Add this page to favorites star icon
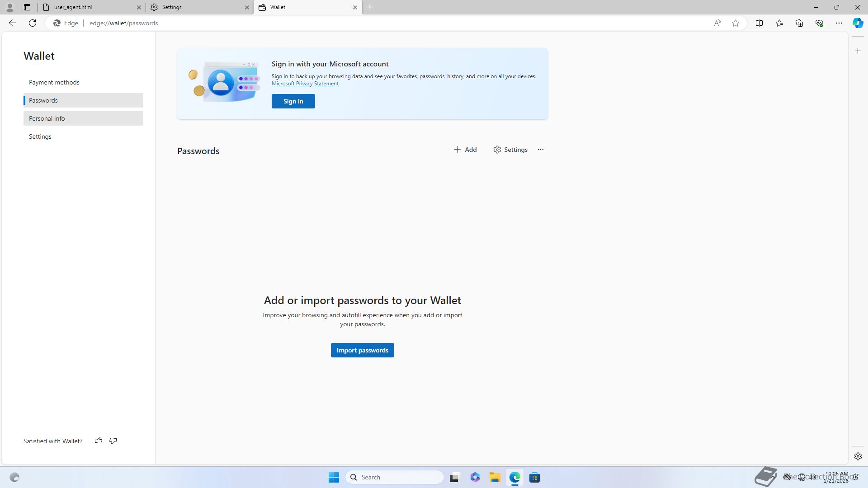The height and width of the screenshot is (488, 868). [736, 23]
